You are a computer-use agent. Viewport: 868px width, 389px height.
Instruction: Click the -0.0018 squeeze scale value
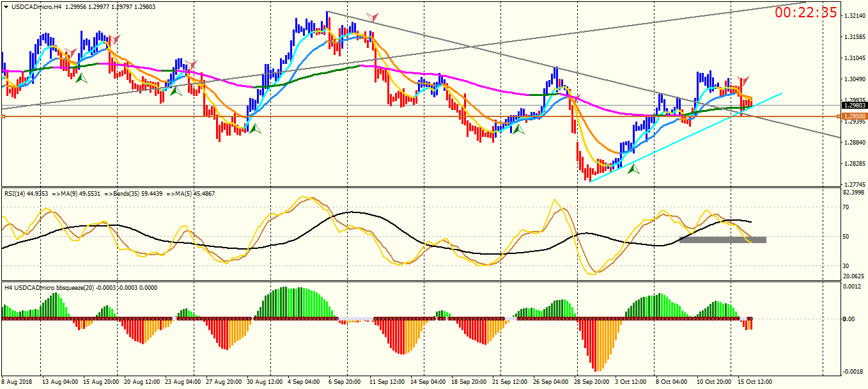coord(852,372)
